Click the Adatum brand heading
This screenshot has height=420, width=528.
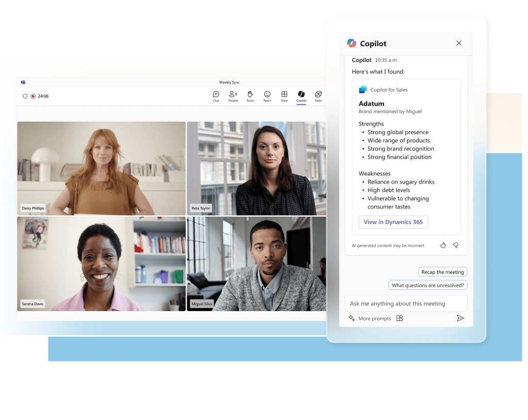[x=371, y=104]
